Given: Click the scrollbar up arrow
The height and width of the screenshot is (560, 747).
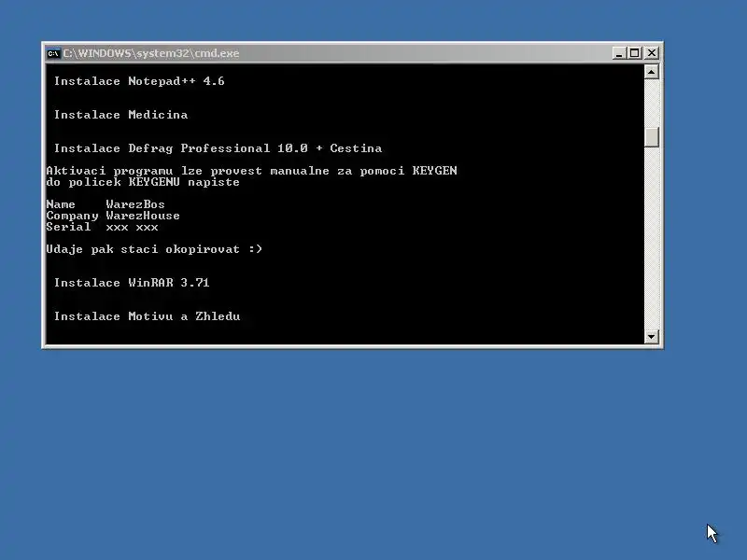Looking at the screenshot, I should [x=651, y=72].
